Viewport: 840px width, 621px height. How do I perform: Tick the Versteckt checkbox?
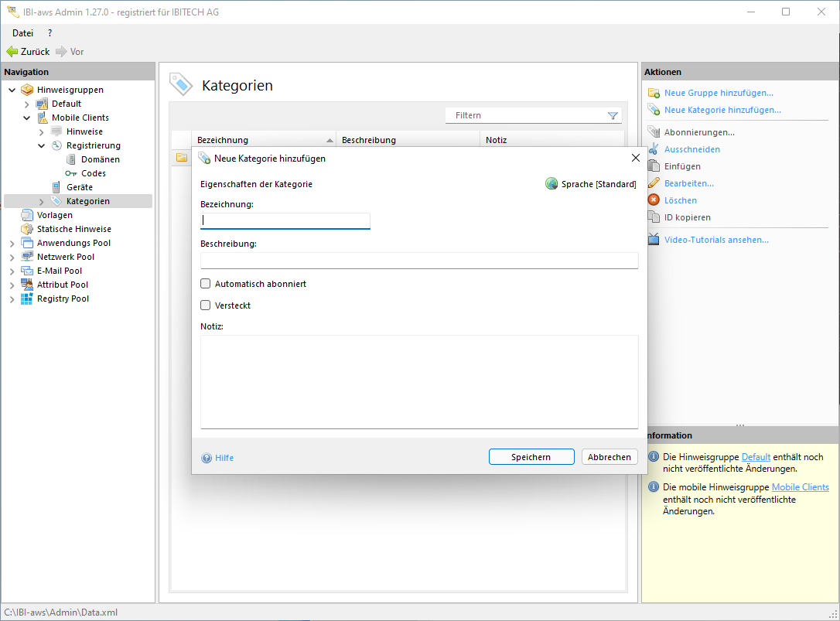[206, 305]
